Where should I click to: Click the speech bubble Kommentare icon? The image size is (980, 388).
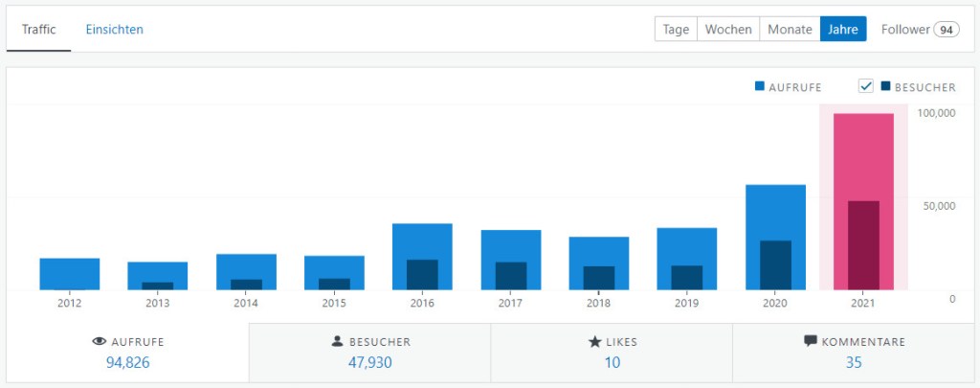pos(811,341)
